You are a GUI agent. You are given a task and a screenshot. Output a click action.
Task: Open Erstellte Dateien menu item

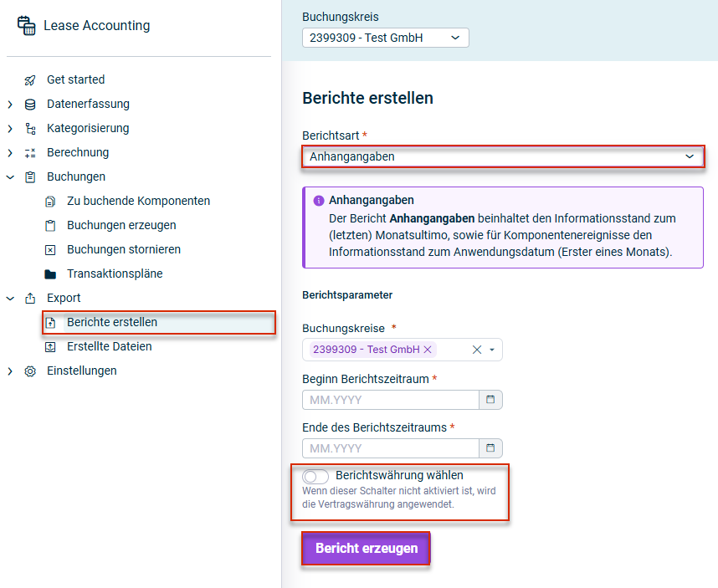(x=109, y=346)
